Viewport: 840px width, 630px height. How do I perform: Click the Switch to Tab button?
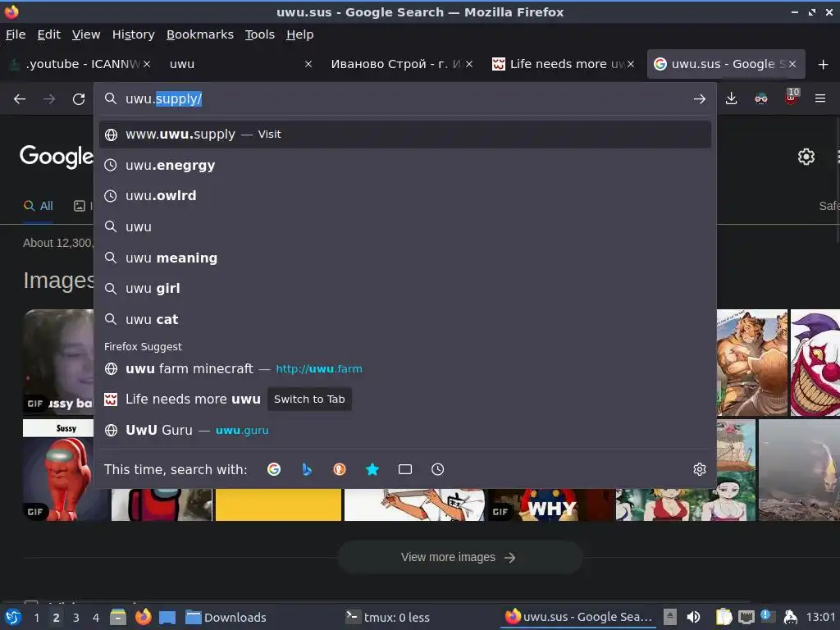(309, 399)
